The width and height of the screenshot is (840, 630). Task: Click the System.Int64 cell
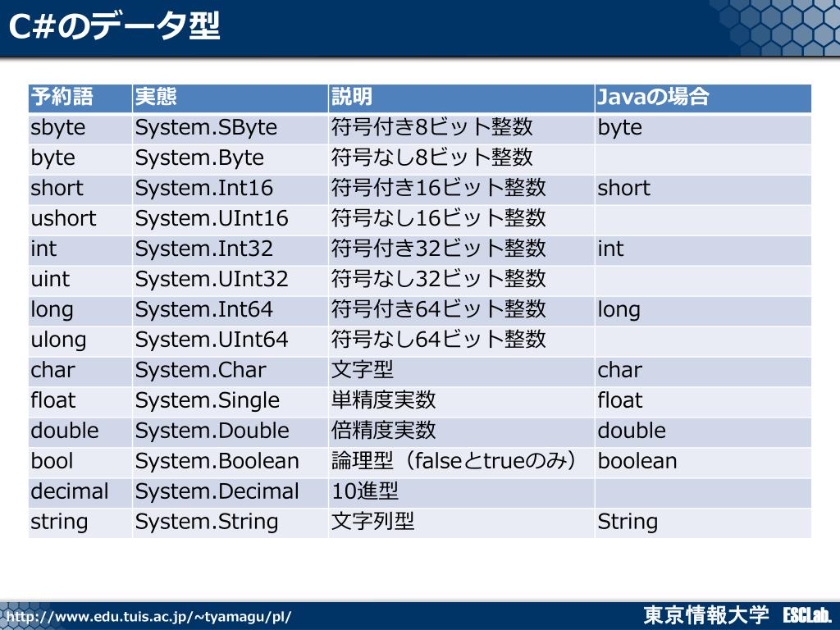pyautogui.click(x=230, y=311)
